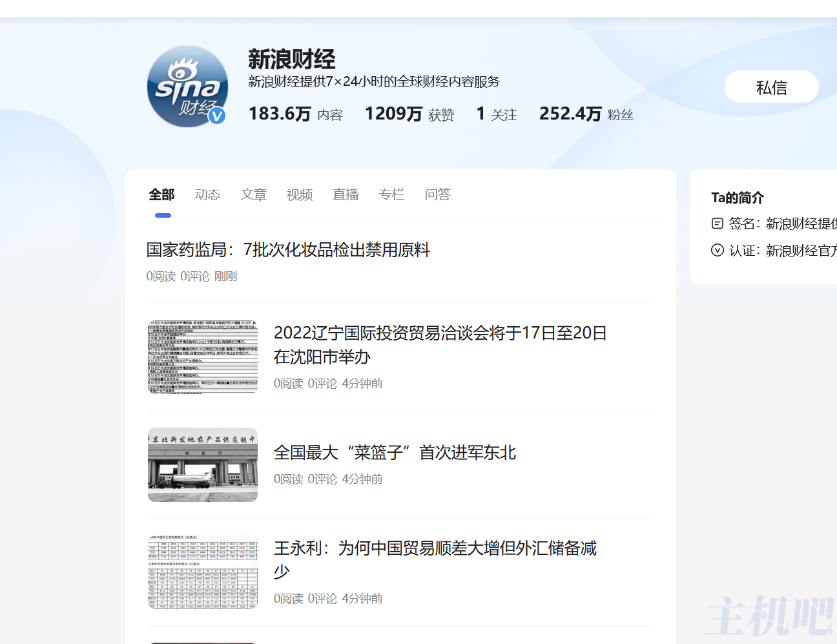Switch to the 专栏 tab
This screenshot has width=837, height=644.
pos(391,194)
